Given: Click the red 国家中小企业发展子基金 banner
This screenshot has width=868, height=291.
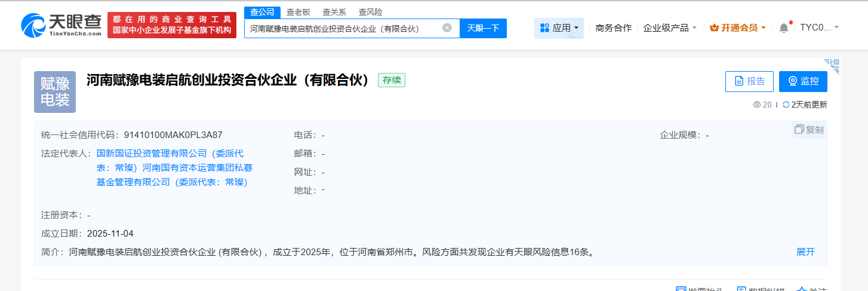Looking at the screenshot, I should click(x=172, y=25).
